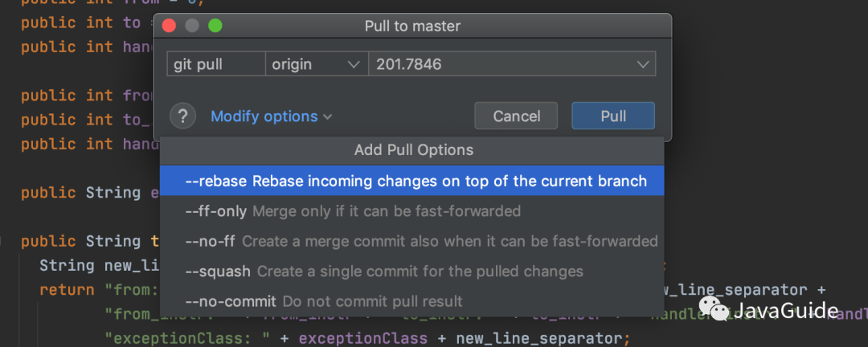Choose the --no-commit pull option
The image size is (868, 347).
point(323,302)
